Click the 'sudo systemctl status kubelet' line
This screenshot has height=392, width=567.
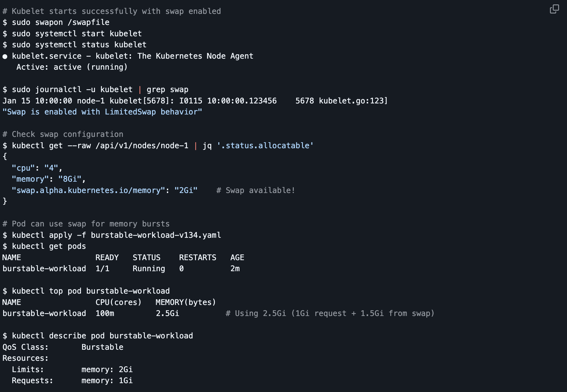click(79, 45)
